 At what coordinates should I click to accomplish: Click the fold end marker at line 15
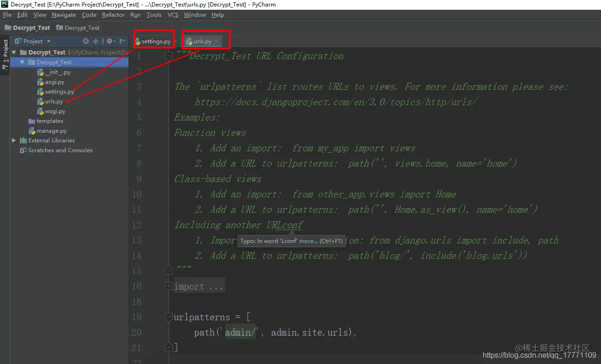point(169,270)
